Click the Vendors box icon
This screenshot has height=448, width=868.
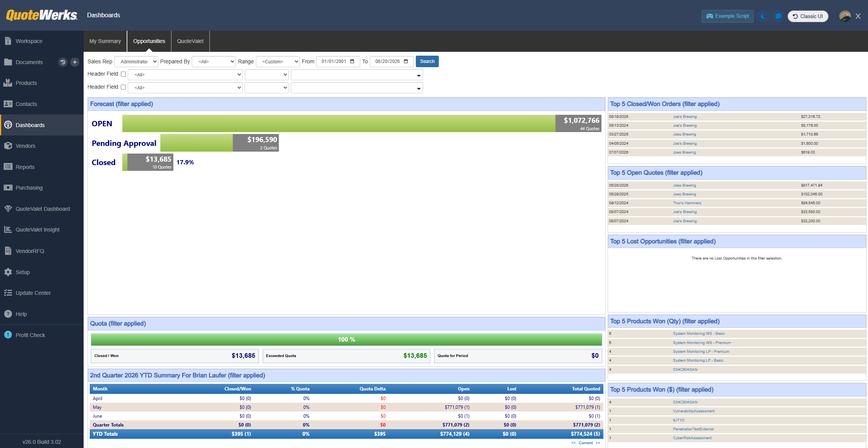[8, 146]
